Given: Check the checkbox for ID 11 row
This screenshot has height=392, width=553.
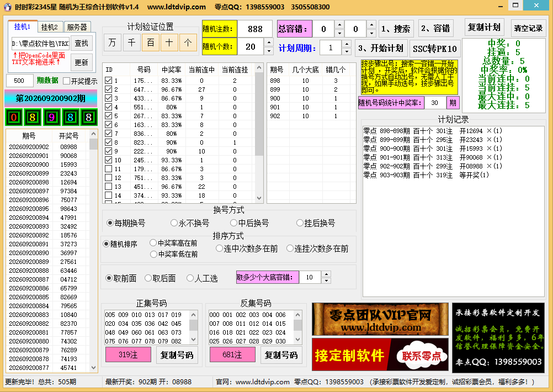Looking at the screenshot, I should (x=109, y=168).
